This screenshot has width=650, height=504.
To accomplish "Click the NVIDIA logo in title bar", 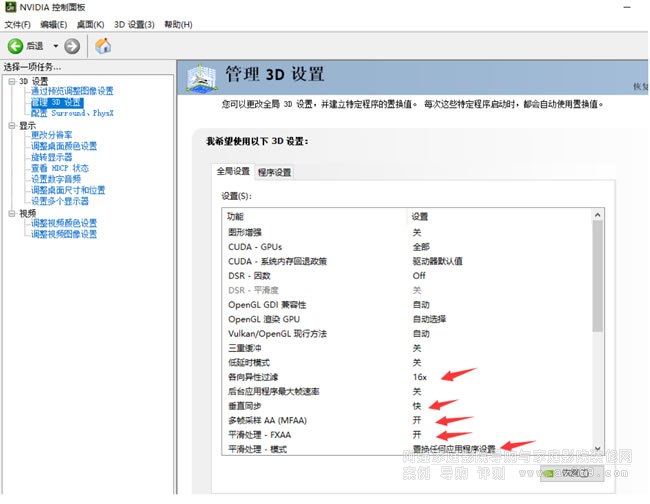I will (10, 7).
